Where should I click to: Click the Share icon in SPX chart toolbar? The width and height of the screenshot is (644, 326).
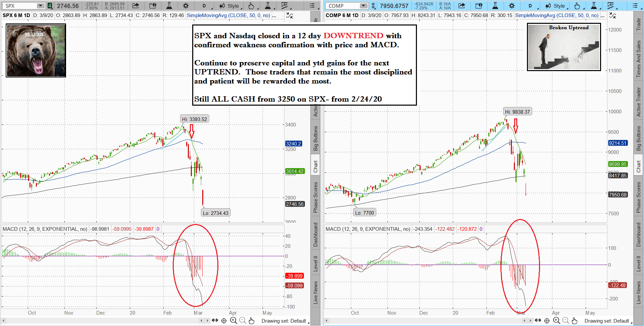point(136,6)
